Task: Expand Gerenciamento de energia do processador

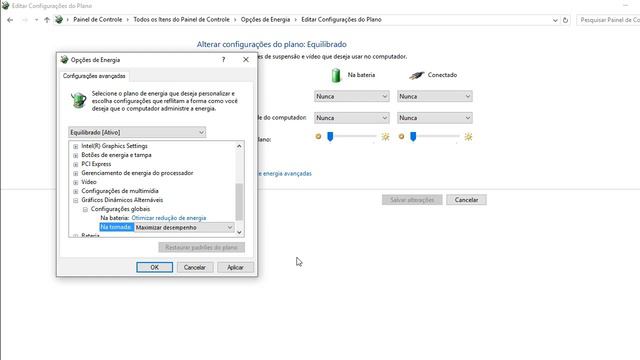Action: pyautogui.click(x=76, y=173)
